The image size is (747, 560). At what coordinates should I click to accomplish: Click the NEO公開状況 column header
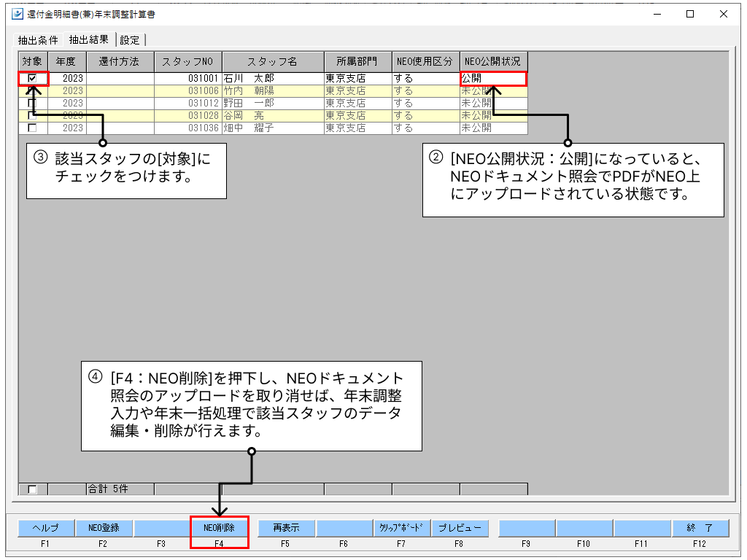coord(494,62)
